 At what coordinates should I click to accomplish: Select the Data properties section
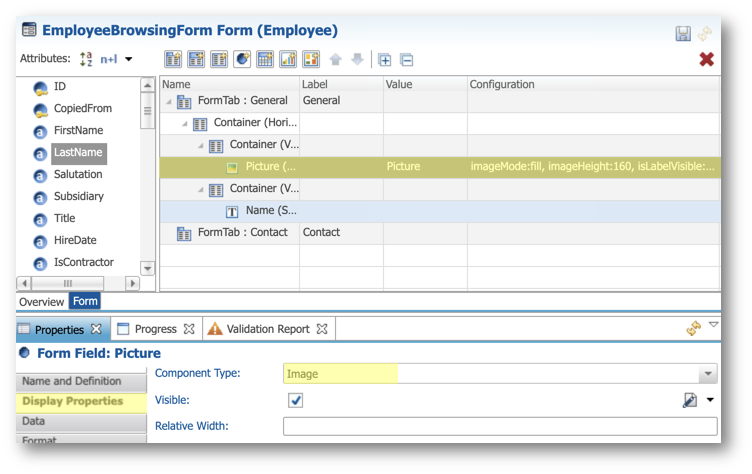[34, 421]
